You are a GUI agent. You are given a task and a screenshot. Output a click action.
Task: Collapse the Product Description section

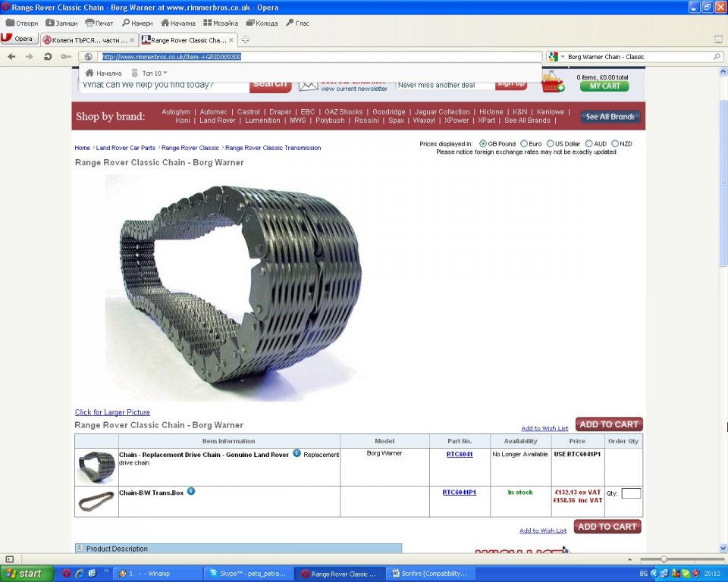[x=80, y=548]
